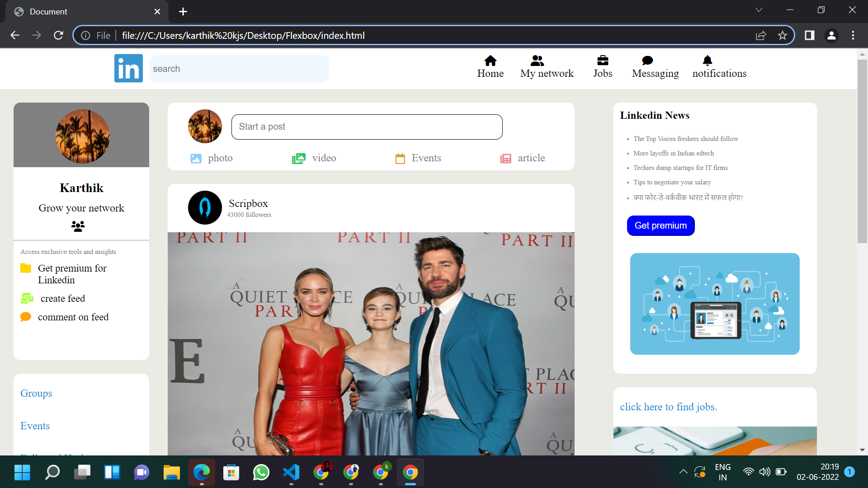
Task: Click the Start a post field
Action: click(x=367, y=127)
